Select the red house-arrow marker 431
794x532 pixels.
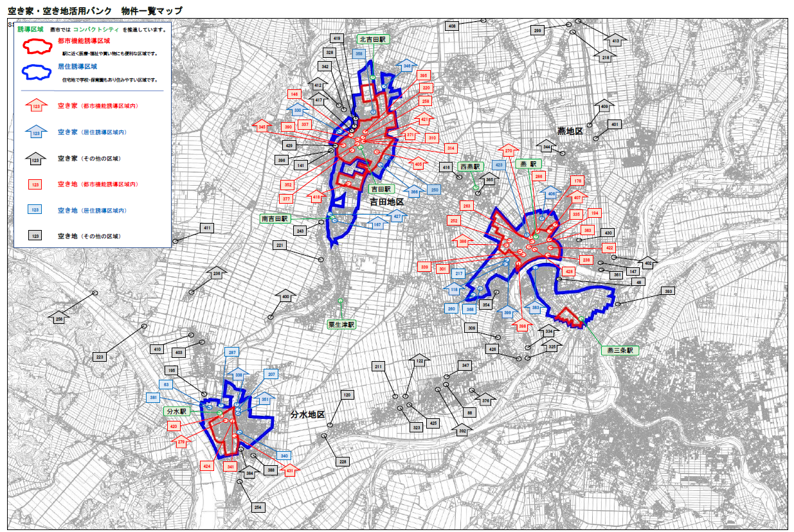(290, 470)
